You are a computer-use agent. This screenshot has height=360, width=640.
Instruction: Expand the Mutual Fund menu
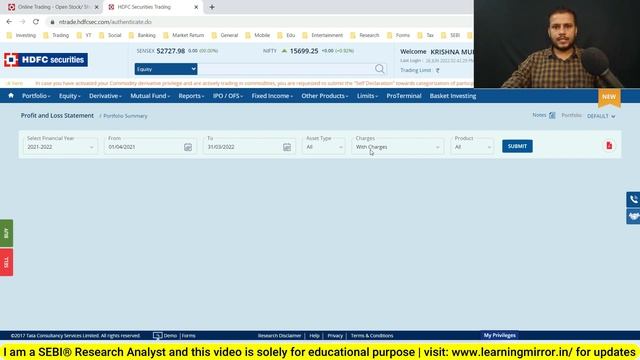150,96
